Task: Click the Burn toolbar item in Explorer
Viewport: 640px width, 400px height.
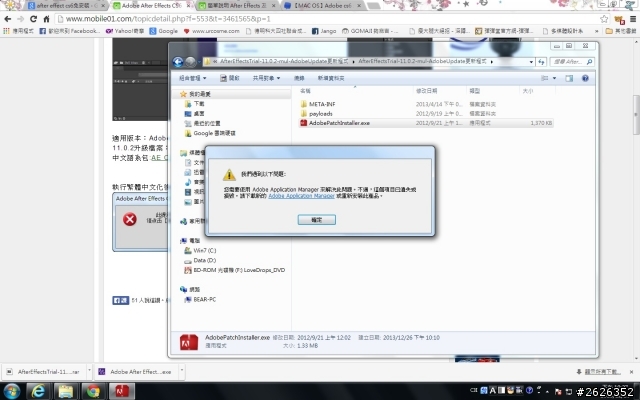Action: (x=299, y=78)
